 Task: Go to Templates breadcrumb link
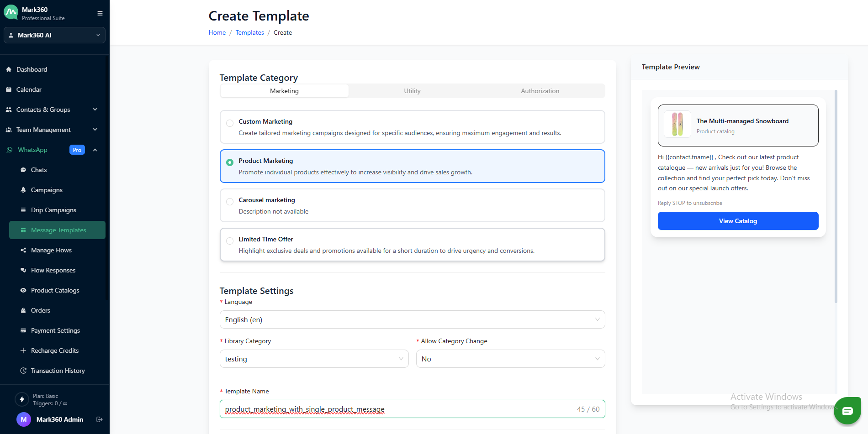[x=249, y=32]
